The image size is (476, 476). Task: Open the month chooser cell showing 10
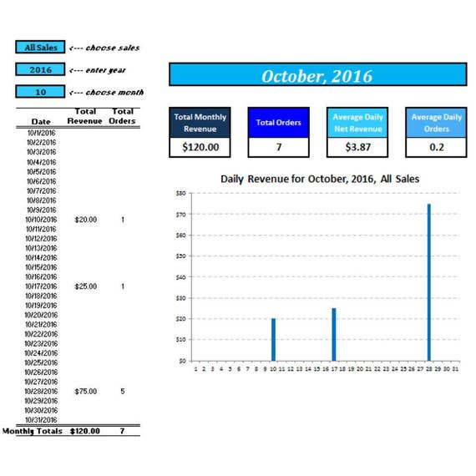pos(40,92)
